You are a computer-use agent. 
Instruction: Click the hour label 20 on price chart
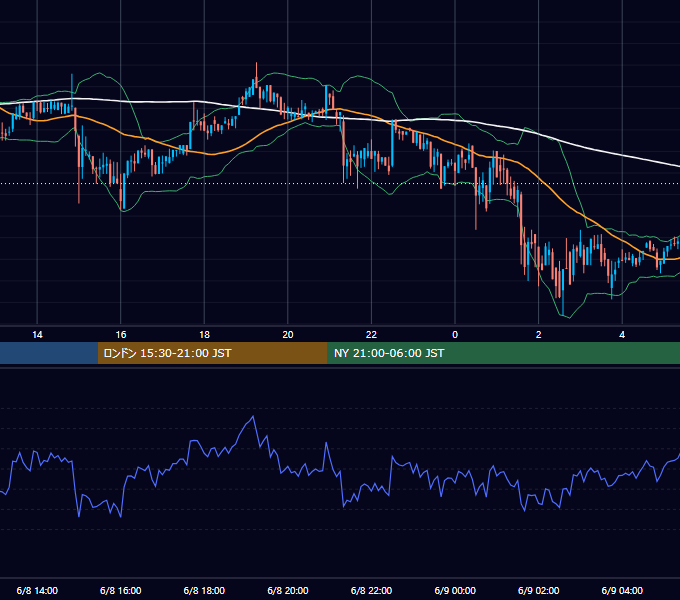click(288, 335)
